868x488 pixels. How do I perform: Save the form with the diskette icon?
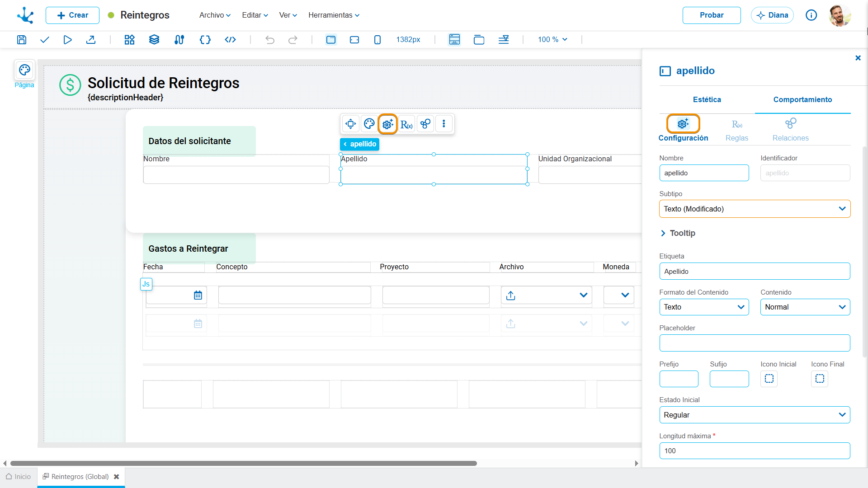click(21, 40)
